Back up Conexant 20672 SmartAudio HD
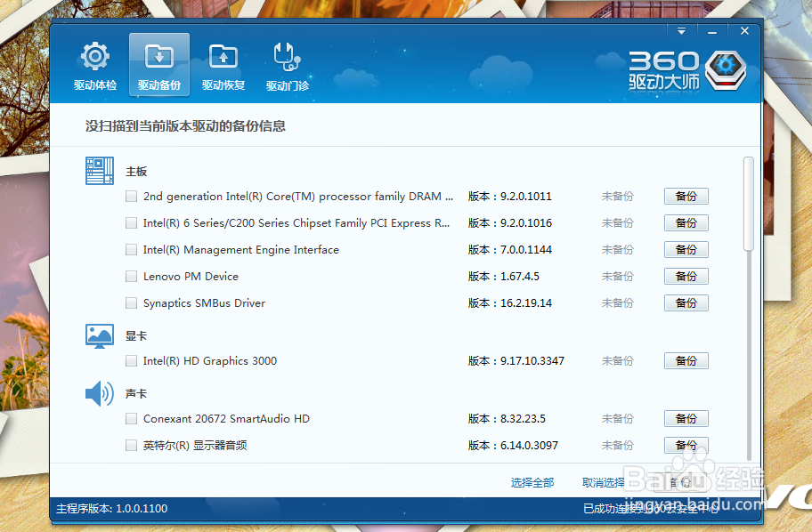Image resolution: width=812 pixels, height=532 pixels. coord(686,419)
